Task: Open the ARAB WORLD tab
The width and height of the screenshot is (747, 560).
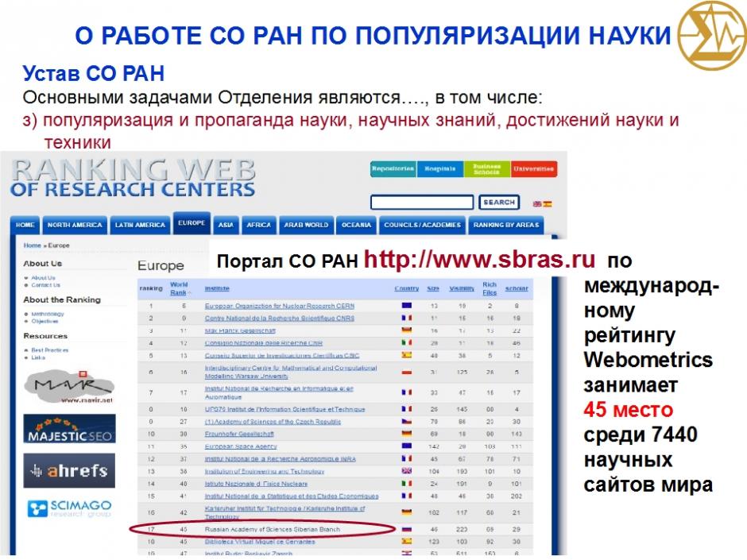Action: [306, 225]
